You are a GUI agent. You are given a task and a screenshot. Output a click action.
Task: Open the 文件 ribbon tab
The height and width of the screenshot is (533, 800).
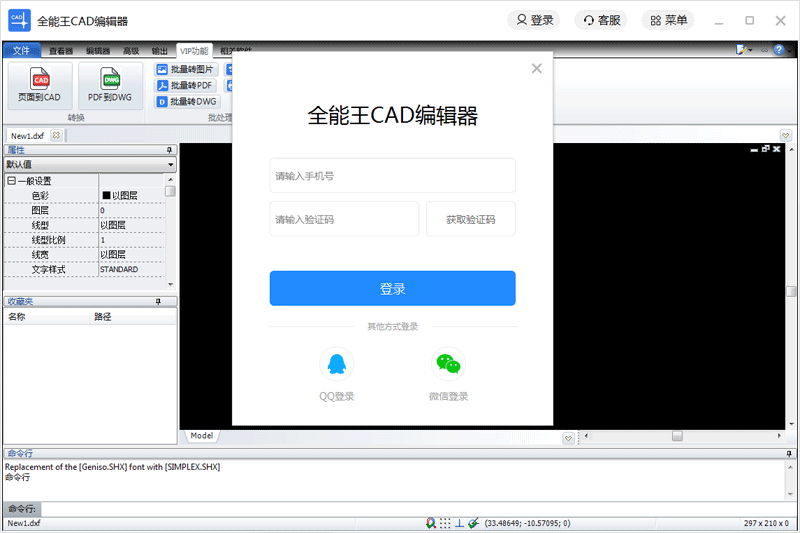(21, 50)
